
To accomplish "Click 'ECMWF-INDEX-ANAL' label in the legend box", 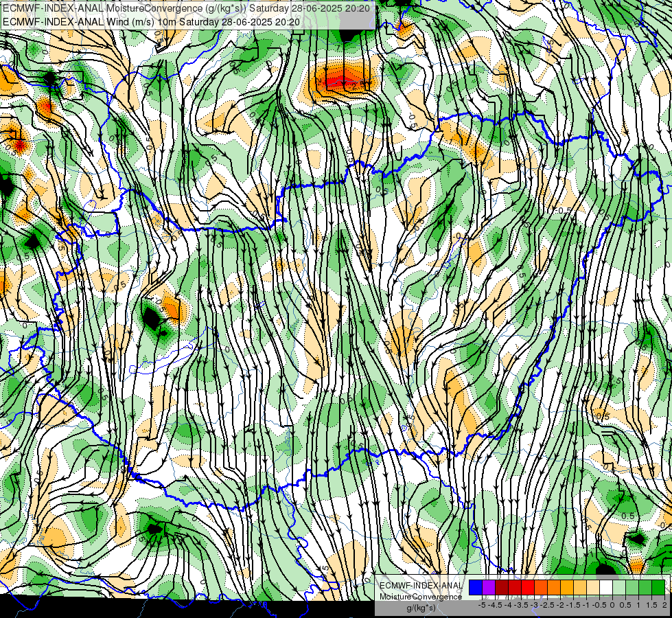I will pyautogui.click(x=421, y=586).
